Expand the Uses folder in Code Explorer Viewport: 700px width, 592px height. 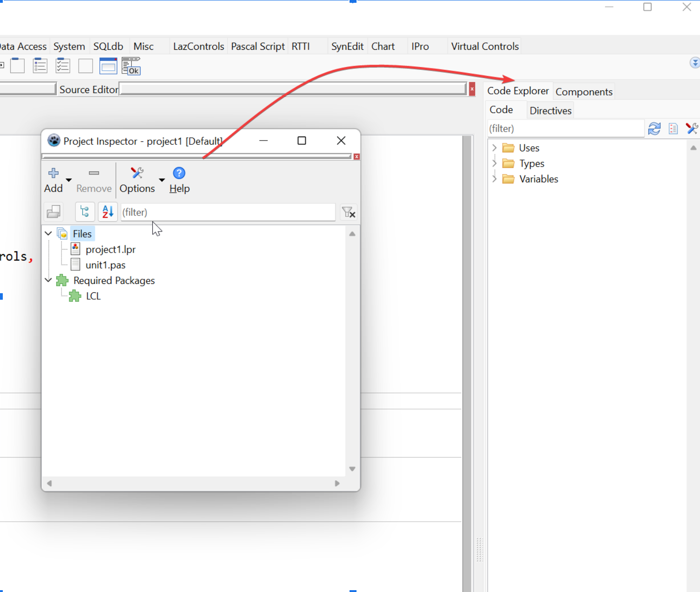[494, 148]
